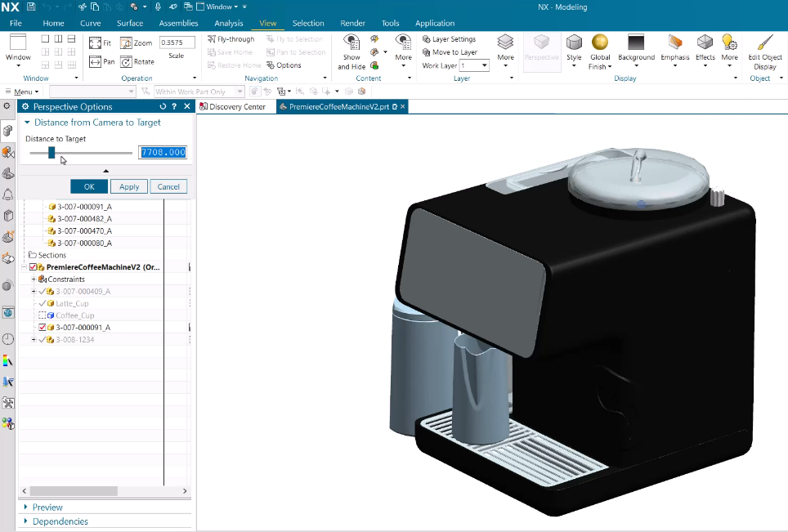Select the Pan tool icon
This screenshot has height=532, width=788.
click(95, 61)
